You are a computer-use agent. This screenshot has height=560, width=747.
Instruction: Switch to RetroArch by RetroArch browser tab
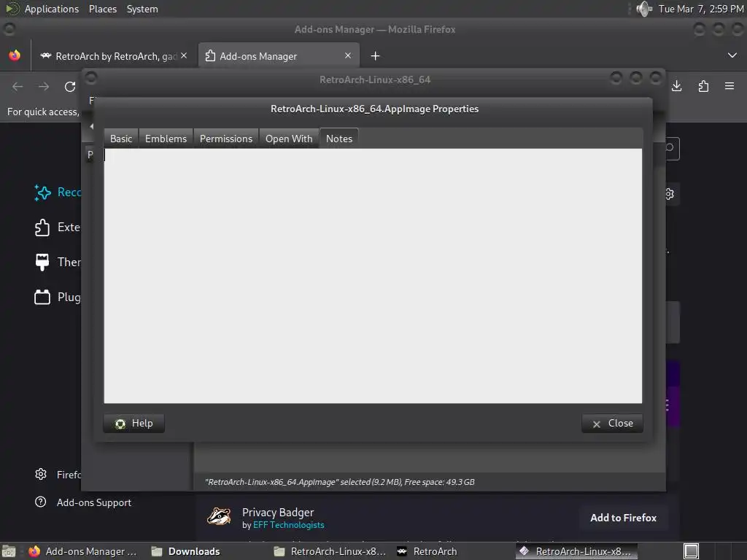click(x=113, y=56)
